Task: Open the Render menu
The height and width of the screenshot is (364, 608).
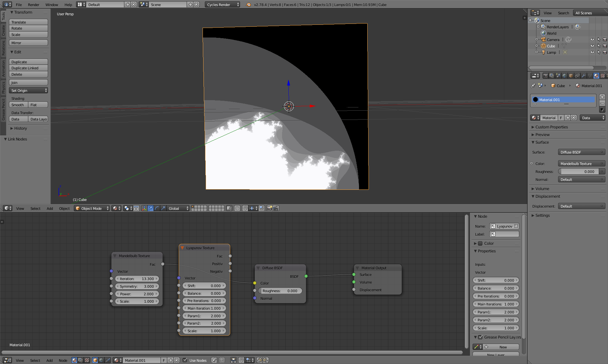Action: tap(33, 5)
